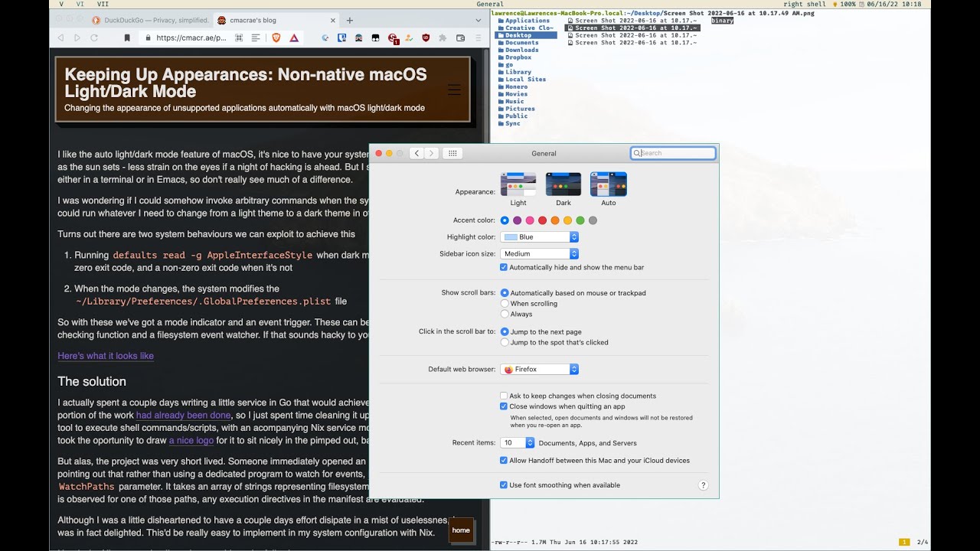Toggle Use font smoothing when available
Viewport: 980px width, 551px height.
[x=504, y=485]
